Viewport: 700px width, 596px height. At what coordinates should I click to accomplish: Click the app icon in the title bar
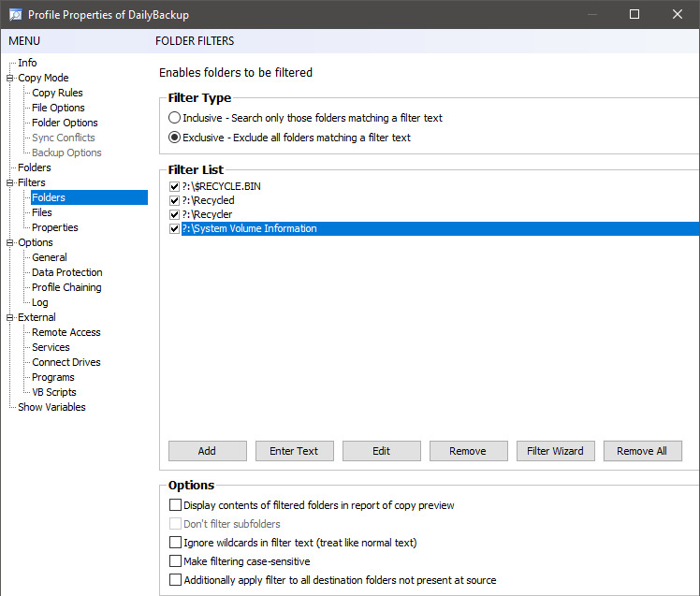point(15,14)
